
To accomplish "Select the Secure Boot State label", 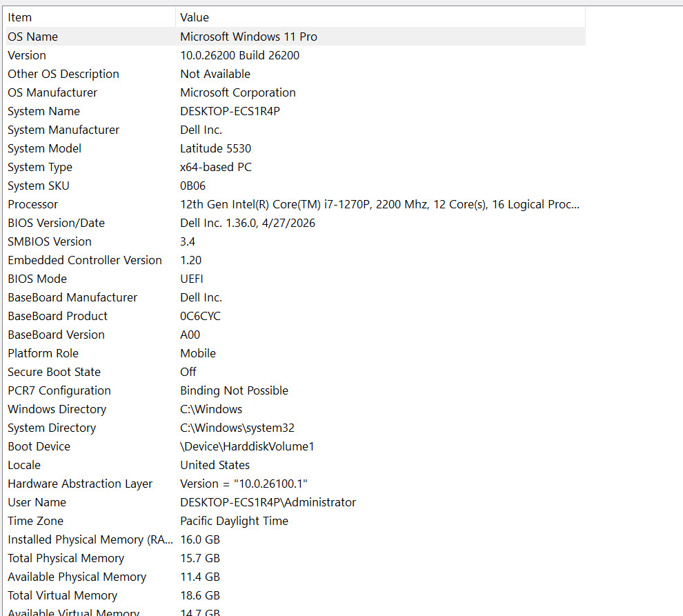I will pos(54,372).
